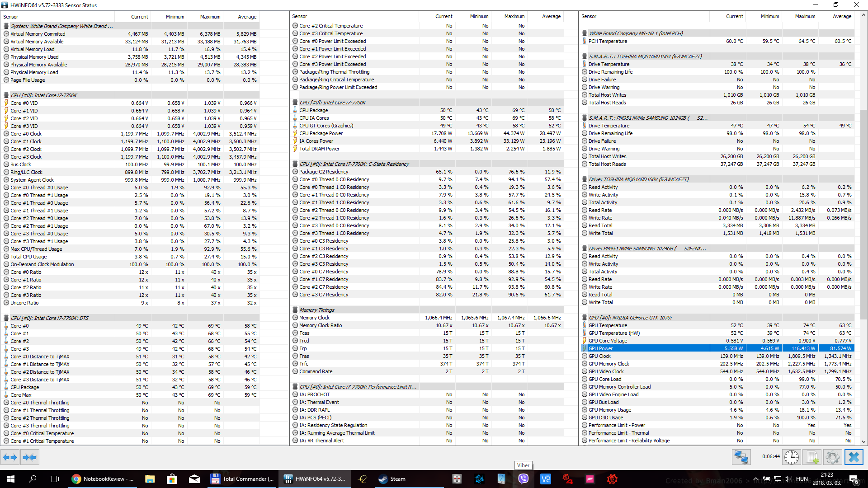Select the Command Rate row
868x488 pixels.
427,371
